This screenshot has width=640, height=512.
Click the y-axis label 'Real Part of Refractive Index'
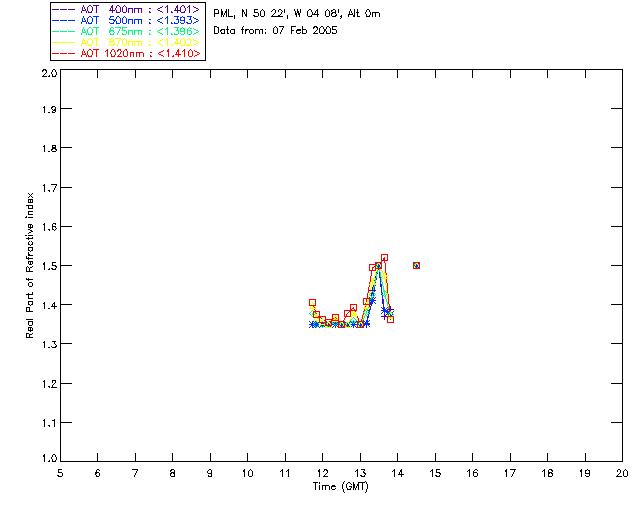29,265
